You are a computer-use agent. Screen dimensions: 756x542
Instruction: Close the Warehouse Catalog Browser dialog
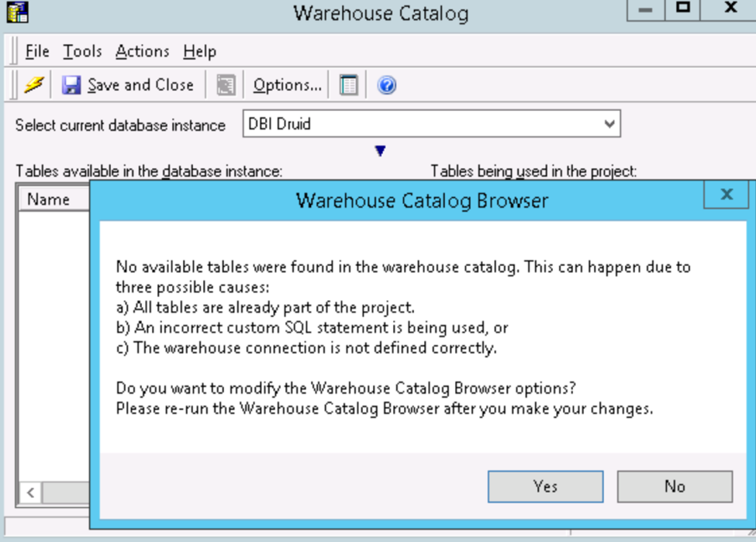(727, 195)
